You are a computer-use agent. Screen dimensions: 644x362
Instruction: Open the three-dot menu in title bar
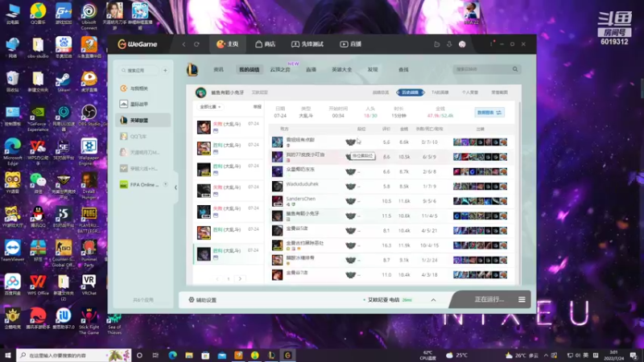pyautogui.click(x=491, y=44)
